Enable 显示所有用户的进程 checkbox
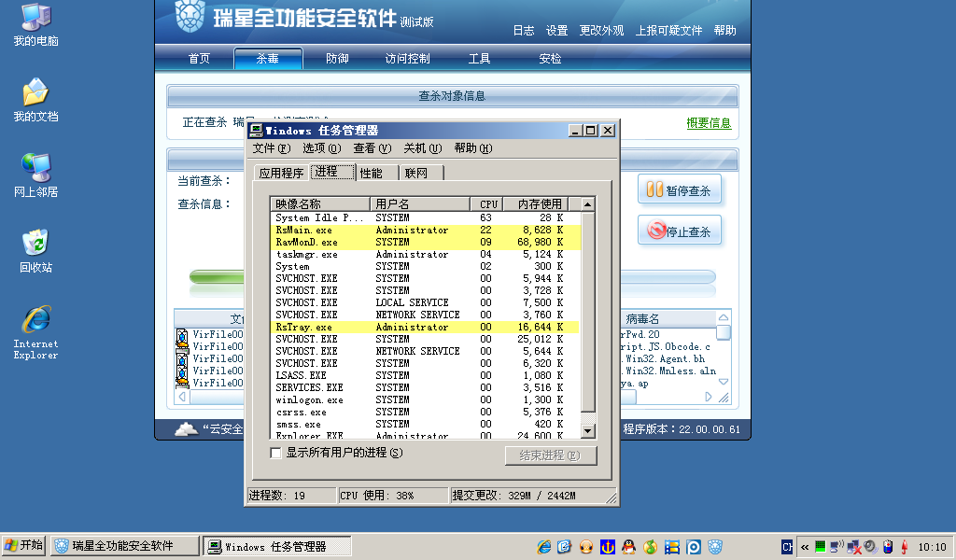Viewport: 956px width, 560px height. click(275, 453)
